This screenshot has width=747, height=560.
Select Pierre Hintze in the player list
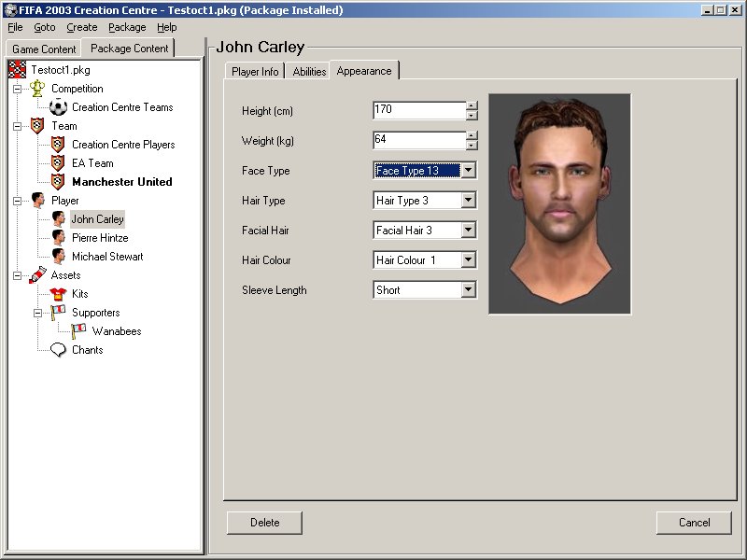100,238
